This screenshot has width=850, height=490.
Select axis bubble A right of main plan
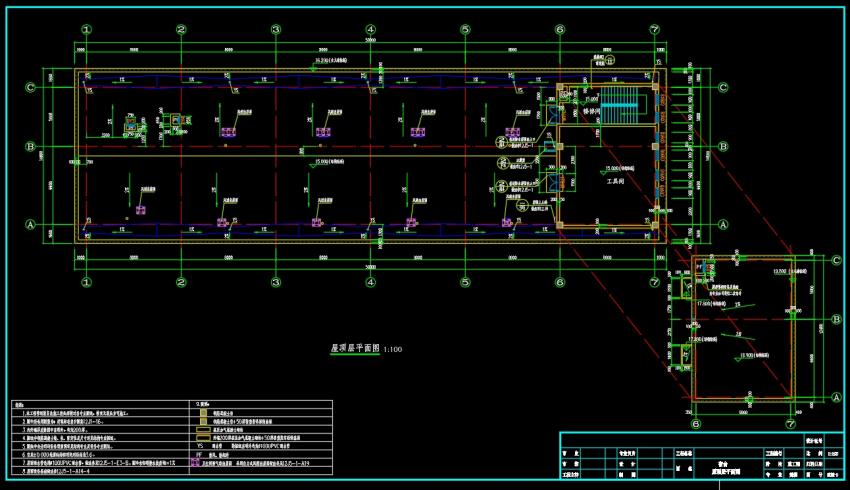[723, 224]
